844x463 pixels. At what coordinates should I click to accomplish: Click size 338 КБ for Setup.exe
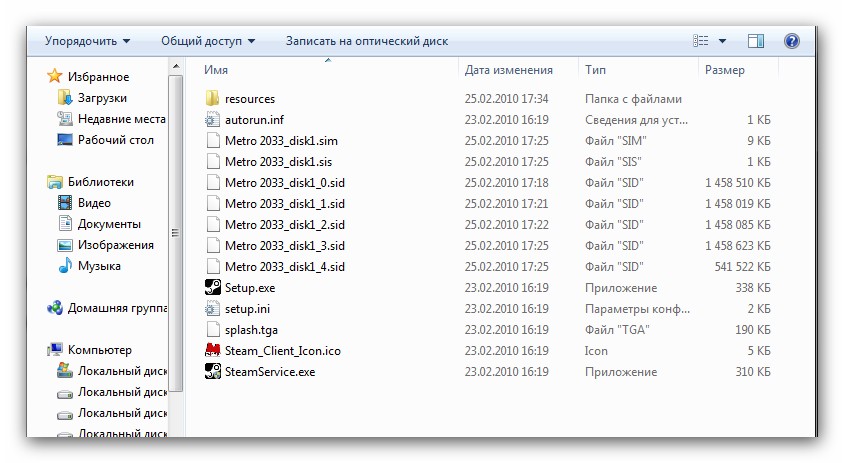coord(752,288)
